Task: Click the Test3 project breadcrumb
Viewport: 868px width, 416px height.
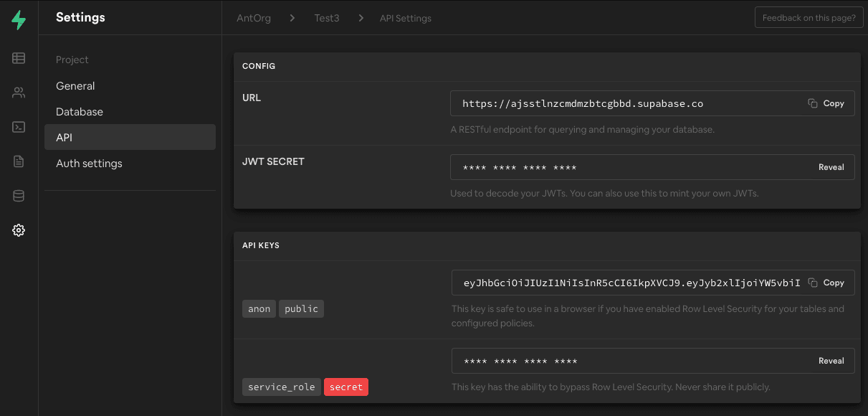Action: 327,18
